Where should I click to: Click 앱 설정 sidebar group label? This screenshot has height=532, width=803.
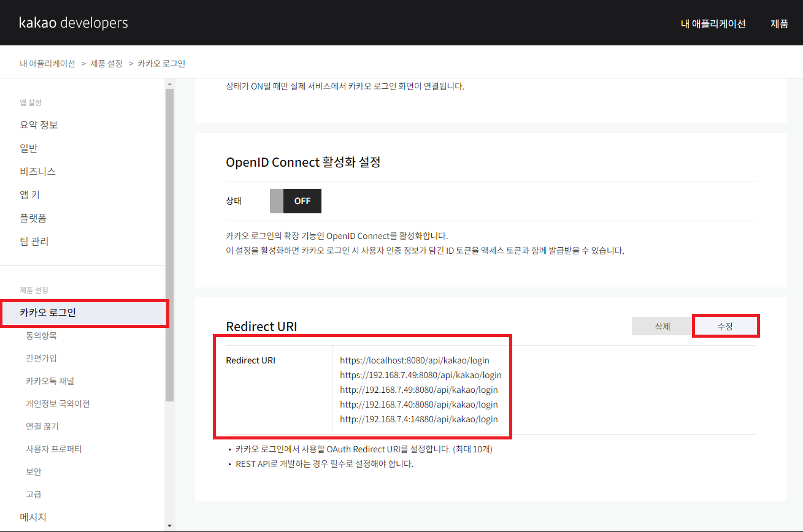click(31, 102)
